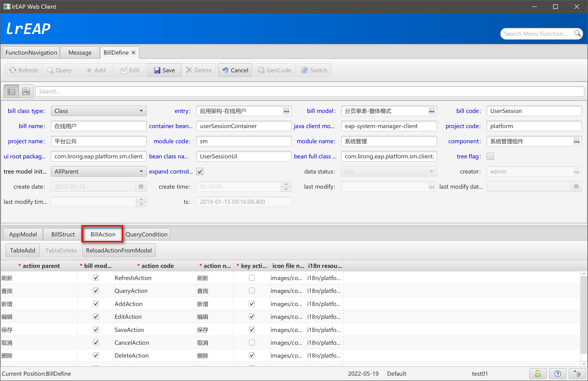Open component reference lookup button
Screen dimensions: 588x381
577,141
